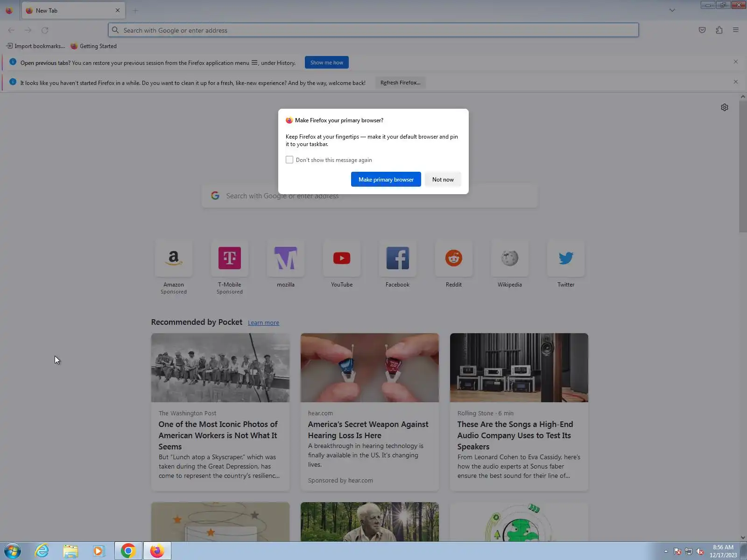Open the Lunch atop a Skyscraper article headline
Viewport: 747px width, 560px height.
tap(218, 435)
